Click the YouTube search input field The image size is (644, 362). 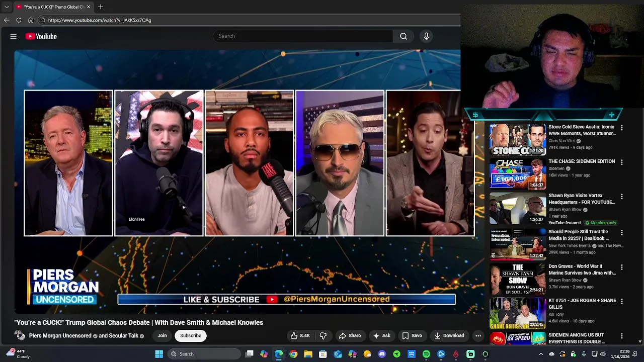pos(303,36)
